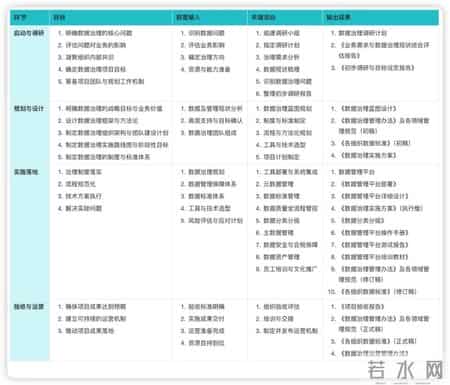Select the '实施落地' row label
The image size is (450, 385).
(26, 172)
